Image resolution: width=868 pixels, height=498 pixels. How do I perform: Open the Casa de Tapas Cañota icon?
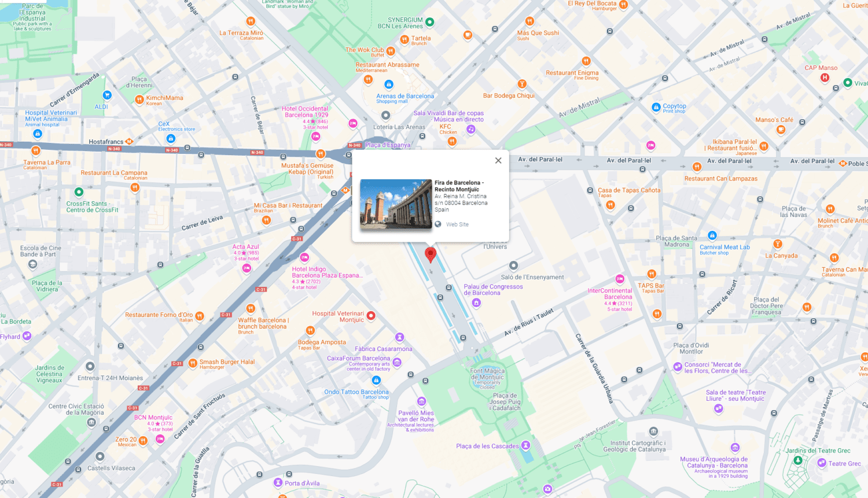click(610, 205)
